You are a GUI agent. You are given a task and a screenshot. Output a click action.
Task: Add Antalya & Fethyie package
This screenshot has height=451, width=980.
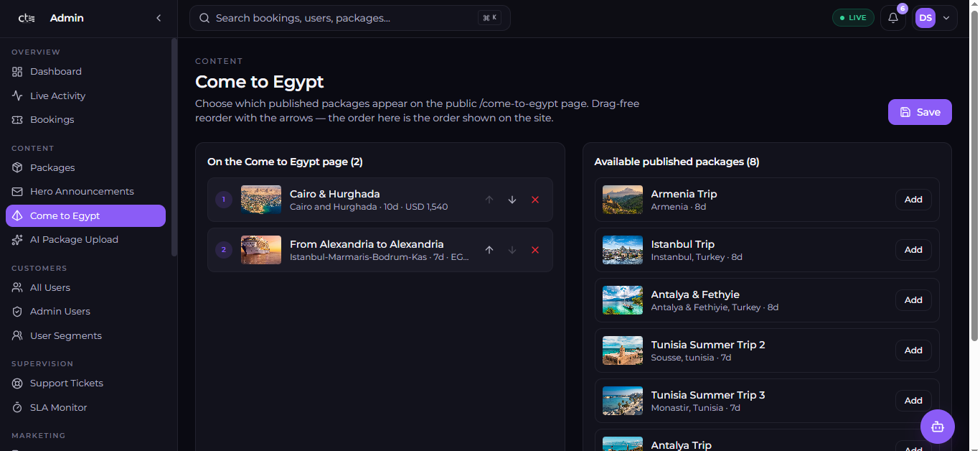coord(913,300)
